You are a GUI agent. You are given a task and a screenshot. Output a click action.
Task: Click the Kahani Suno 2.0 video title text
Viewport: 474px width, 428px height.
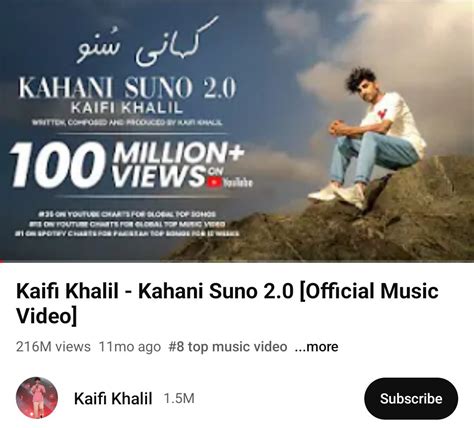click(x=227, y=303)
